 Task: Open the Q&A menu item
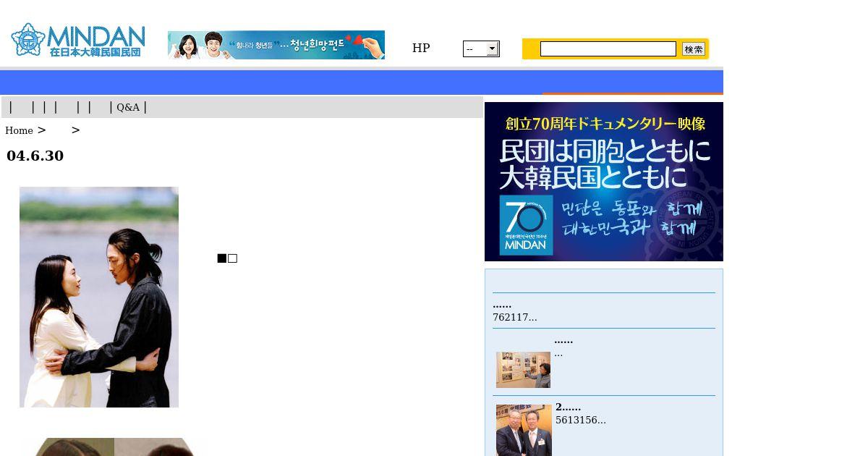point(128,107)
